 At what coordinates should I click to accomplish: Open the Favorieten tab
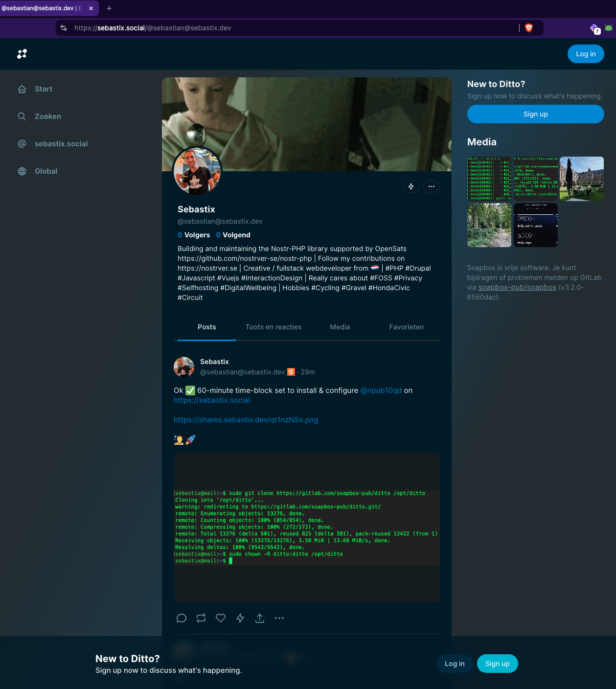click(x=406, y=327)
